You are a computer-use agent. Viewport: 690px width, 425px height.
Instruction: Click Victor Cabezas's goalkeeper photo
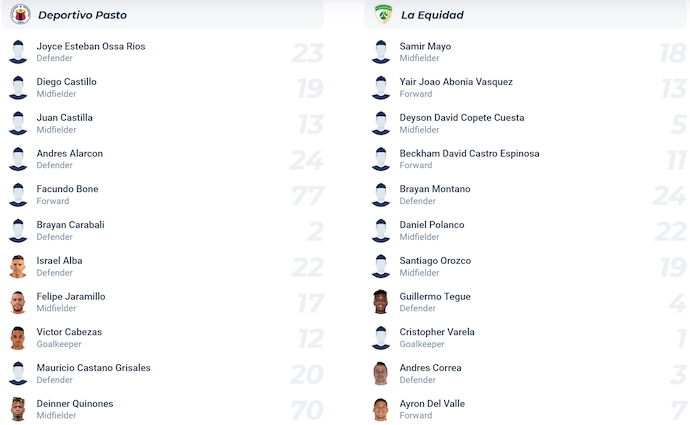[x=18, y=338]
